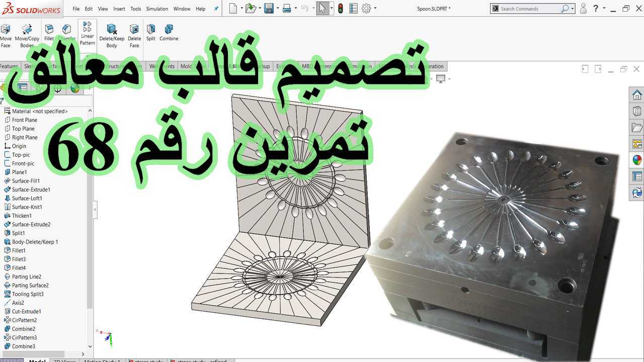Image resolution: width=644 pixels, height=362 pixels.
Task: Select the Parting Line2 feature
Action: [x=27, y=277]
